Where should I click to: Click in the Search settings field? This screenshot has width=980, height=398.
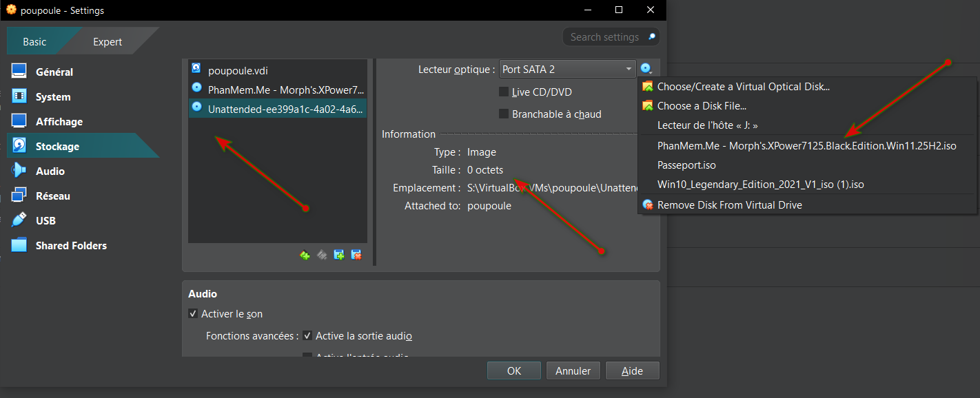604,37
